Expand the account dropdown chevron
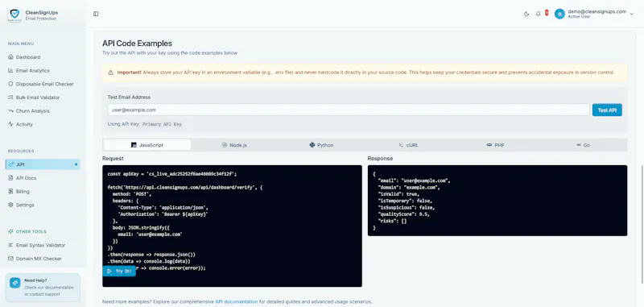This screenshot has width=644, height=307. coord(631,14)
